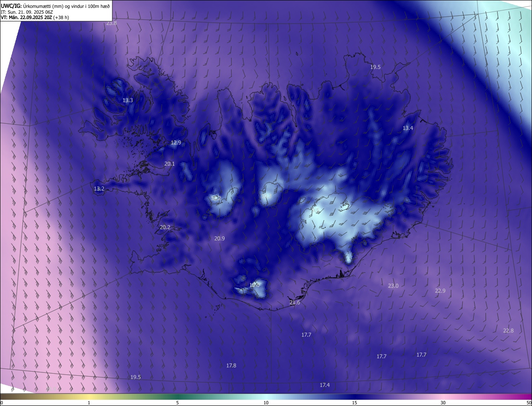532x406 pixels.
Task: Select the 22.9 map value
Action: pyautogui.click(x=440, y=291)
